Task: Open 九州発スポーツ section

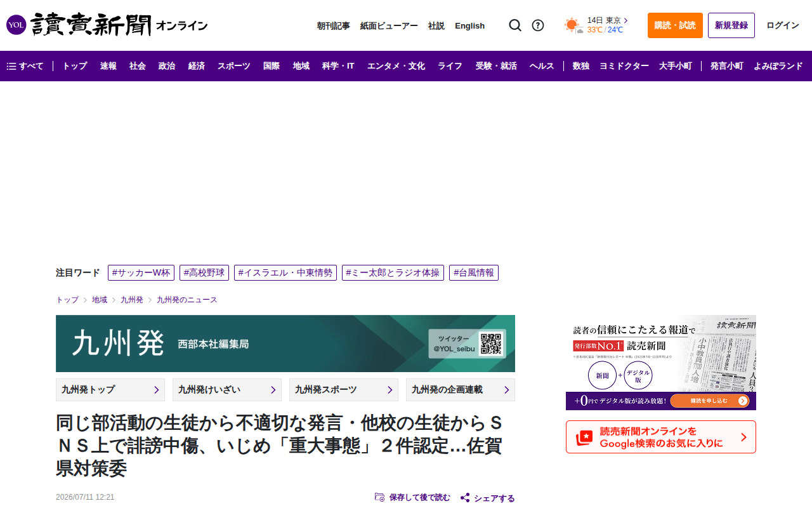Action: (344, 390)
